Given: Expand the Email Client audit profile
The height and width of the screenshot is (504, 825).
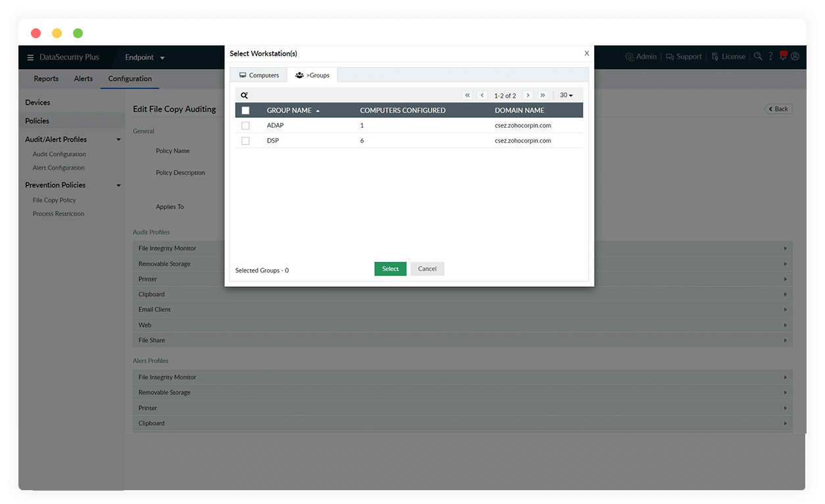Looking at the screenshot, I should [x=463, y=309].
